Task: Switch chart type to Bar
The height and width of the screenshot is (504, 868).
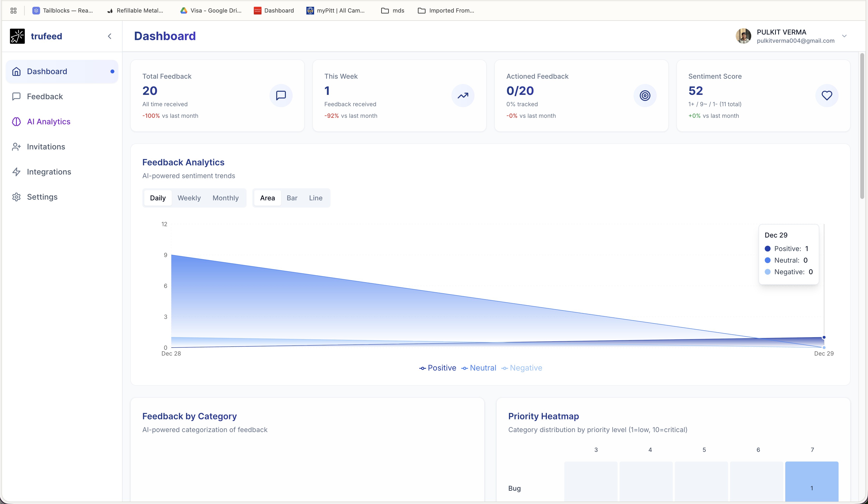Action: pyautogui.click(x=292, y=198)
